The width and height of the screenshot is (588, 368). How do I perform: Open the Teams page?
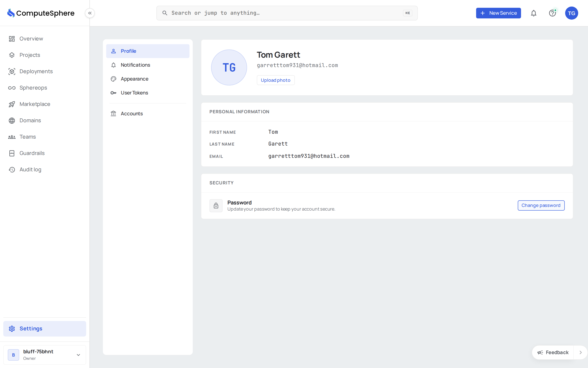(x=45, y=137)
